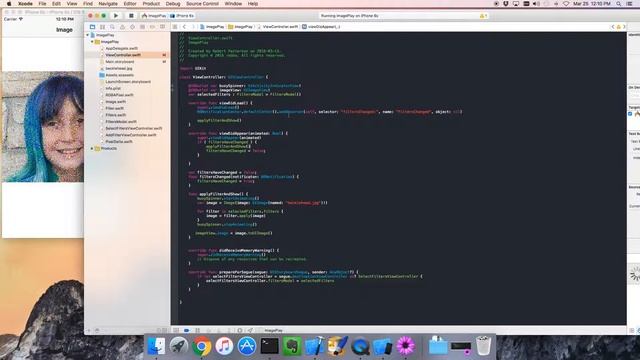The width and height of the screenshot is (640, 360).
Task: Open the Navigate menu
Action: [x=108, y=4]
